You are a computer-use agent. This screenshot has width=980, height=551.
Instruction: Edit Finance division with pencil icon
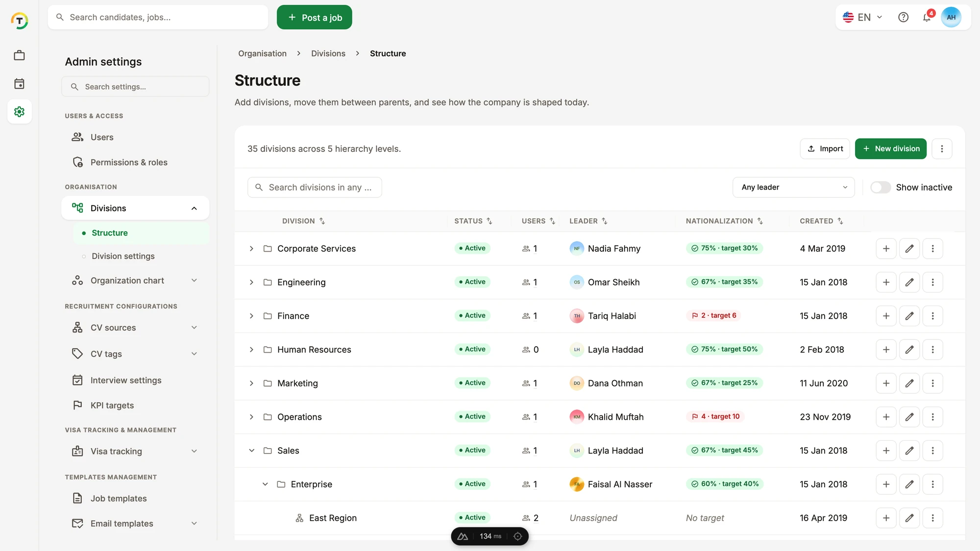click(909, 316)
